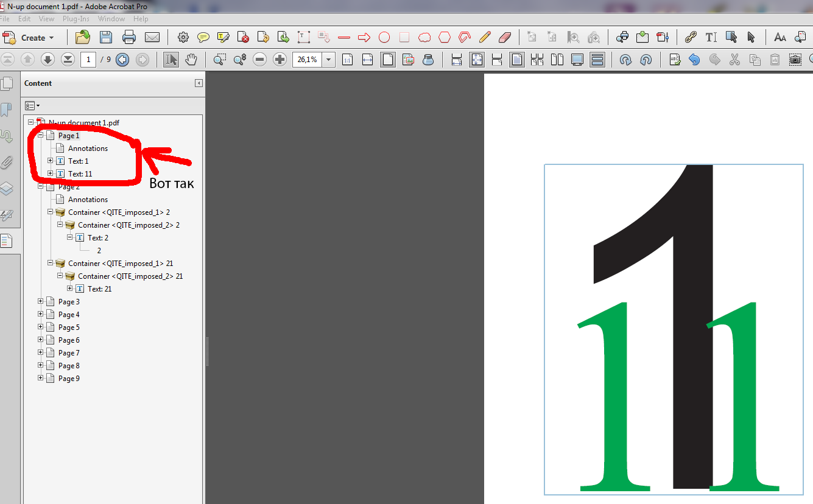Rotate the view counterclockwise
Screen dimensions: 813x504
[646, 60]
